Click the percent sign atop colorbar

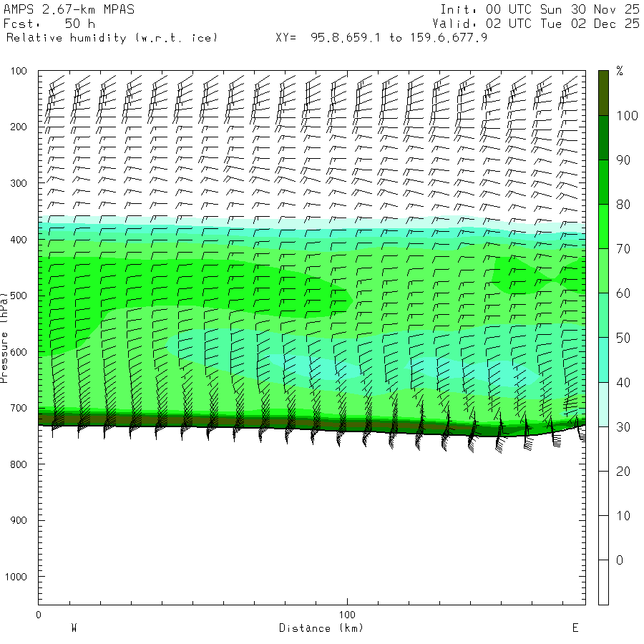tap(620, 71)
